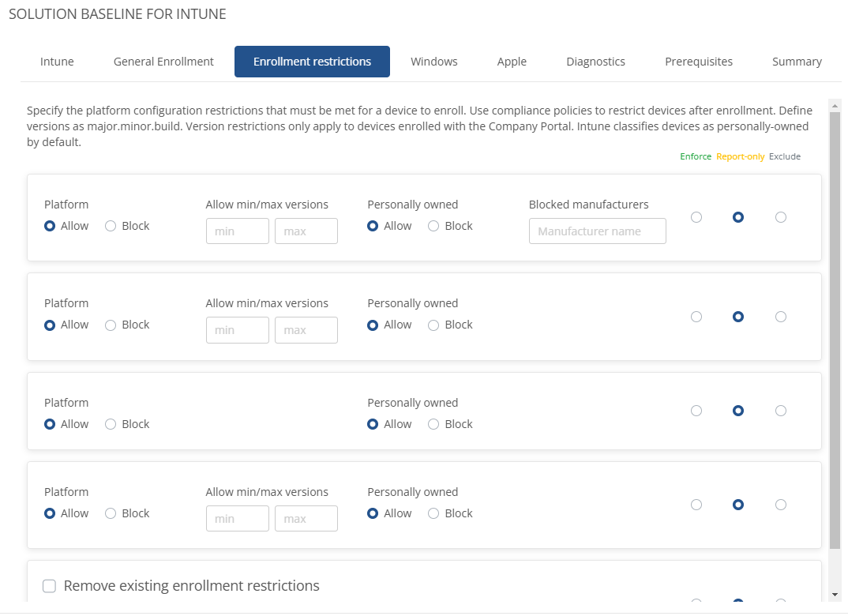The height and width of the screenshot is (616, 848).
Task: Open the Intune tab
Action: pyautogui.click(x=57, y=62)
